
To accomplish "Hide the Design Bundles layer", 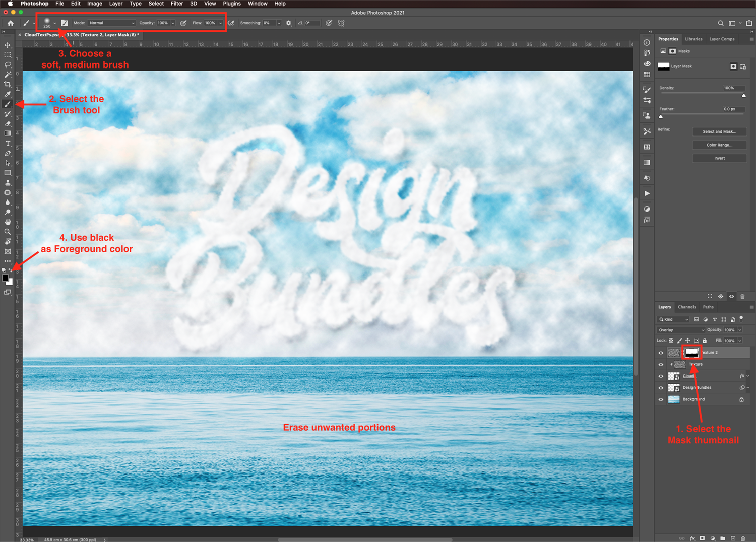I will (661, 388).
